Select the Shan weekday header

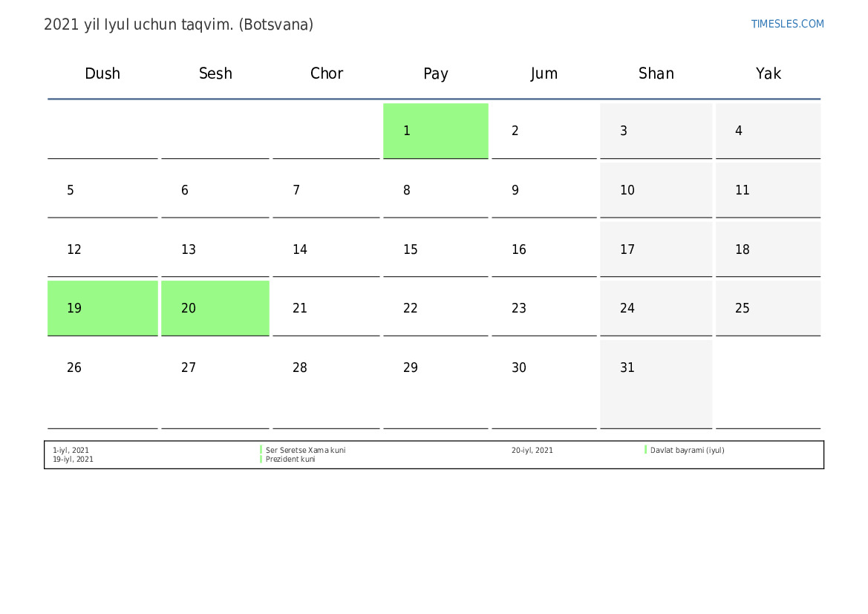tap(656, 74)
